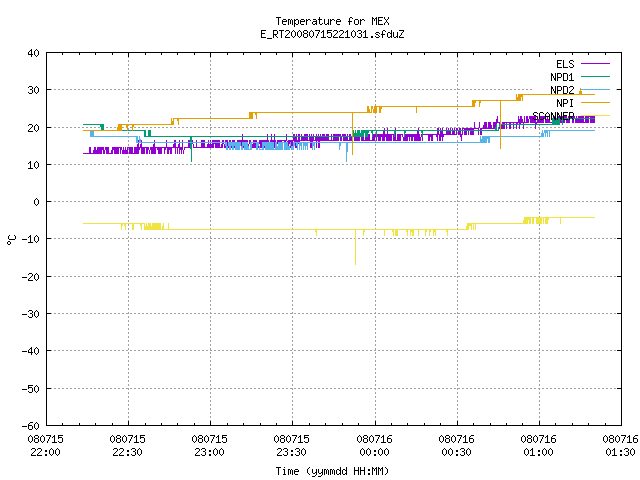The width and height of the screenshot is (640, 480).
Task: Click the x-axis tick label 080715 22:30
Action: point(128,445)
